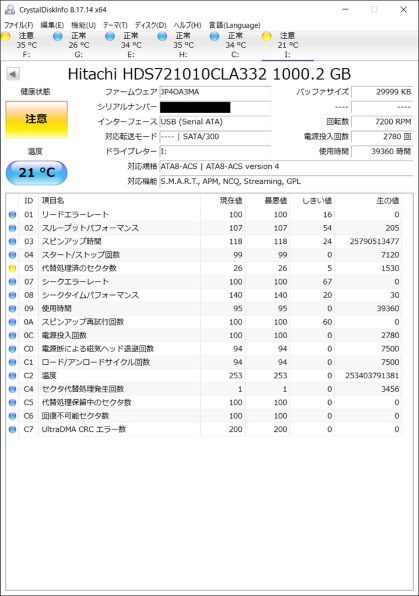Click the blue status icon for ID 09
The height and width of the screenshot is (596, 419).
click(x=13, y=309)
